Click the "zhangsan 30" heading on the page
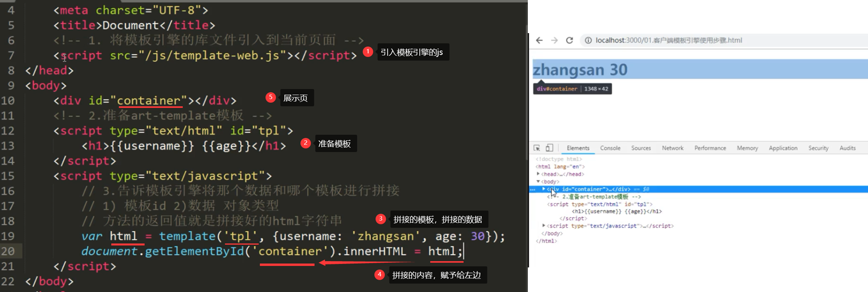868x292 pixels. point(580,69)
